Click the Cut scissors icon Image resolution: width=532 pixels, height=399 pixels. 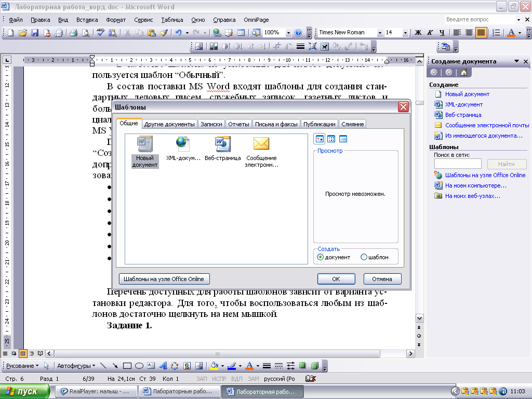pos(127,33)
